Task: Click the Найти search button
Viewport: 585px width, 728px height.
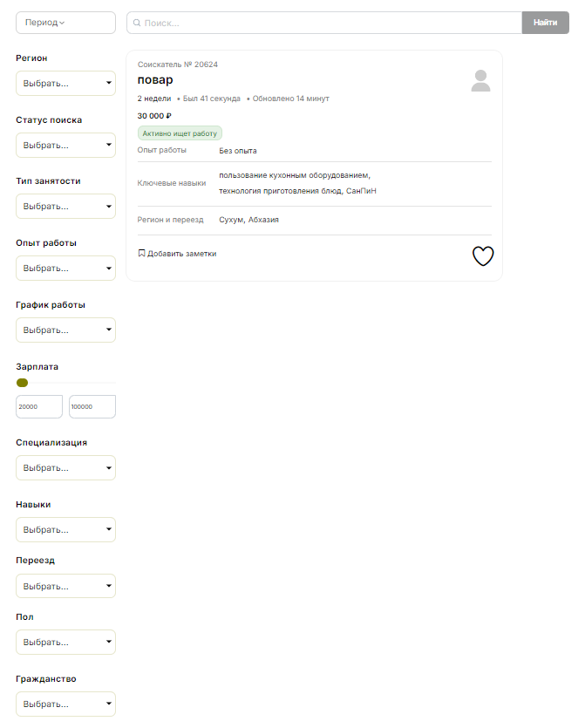Action: (545, 23)
